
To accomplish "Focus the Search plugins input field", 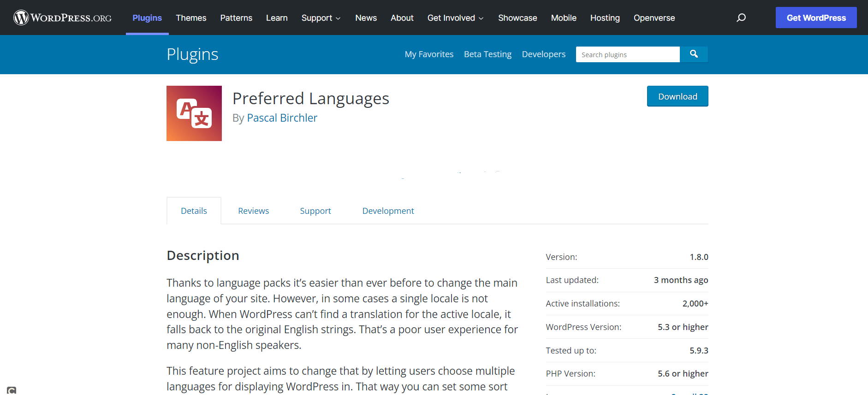I will click(x=627, y=54).
